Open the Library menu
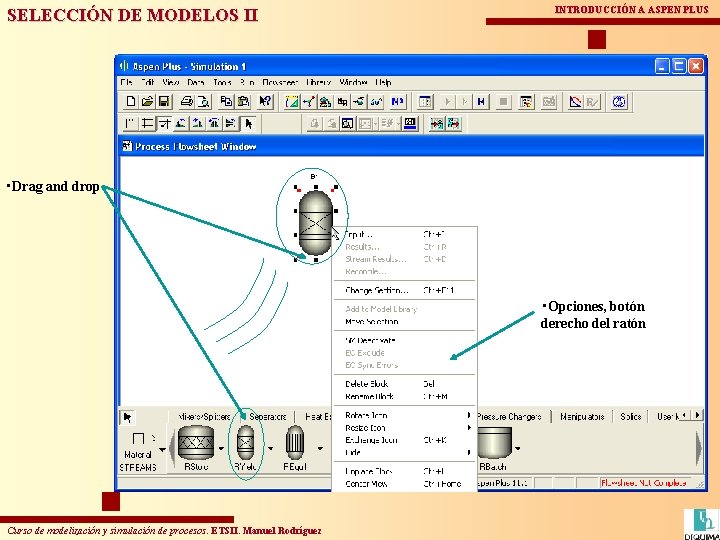 click(319, 83)
